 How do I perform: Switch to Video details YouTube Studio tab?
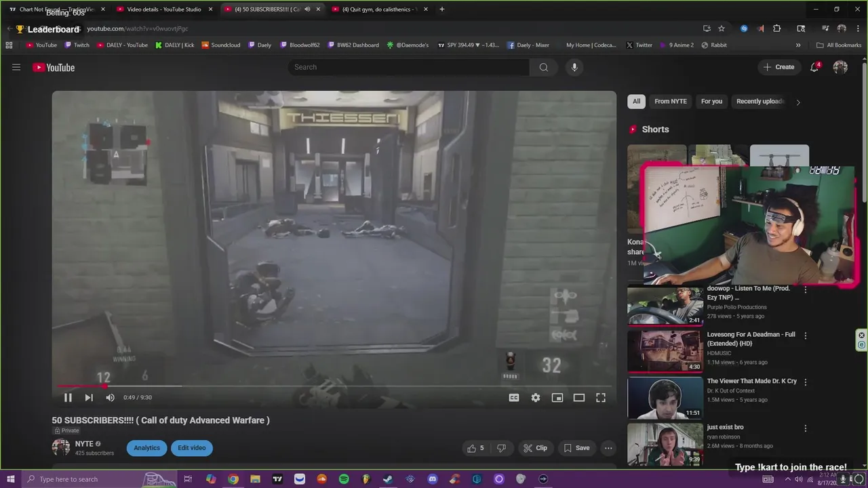pyautogui.click(x=164, y=9)
